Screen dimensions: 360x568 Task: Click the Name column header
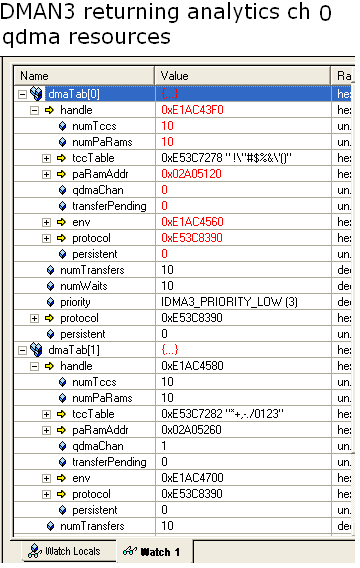[x=84, y=76]
